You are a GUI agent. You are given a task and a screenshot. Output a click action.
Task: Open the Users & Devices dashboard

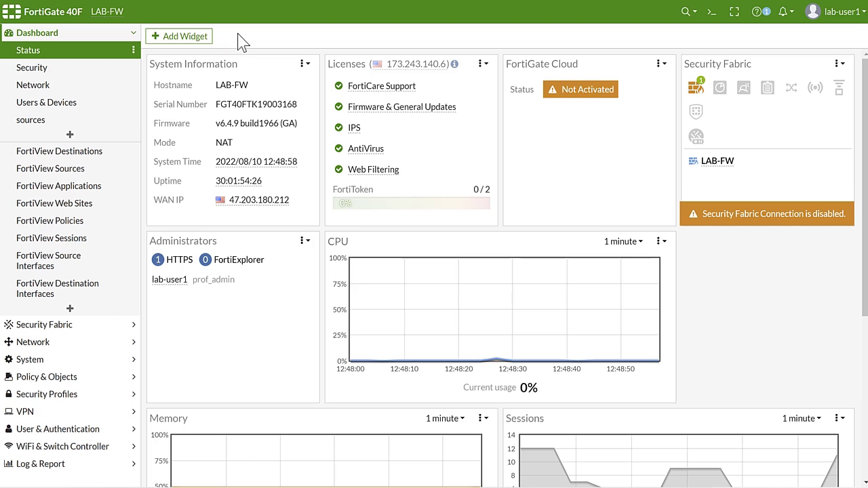pos(46,102)
